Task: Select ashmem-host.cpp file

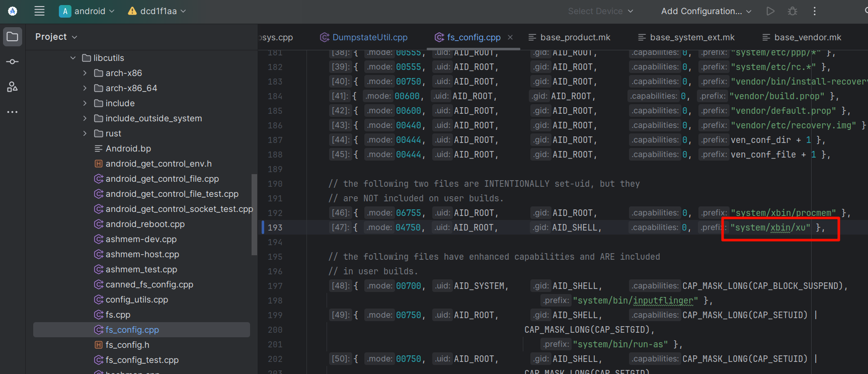Action: pos(142,254)
